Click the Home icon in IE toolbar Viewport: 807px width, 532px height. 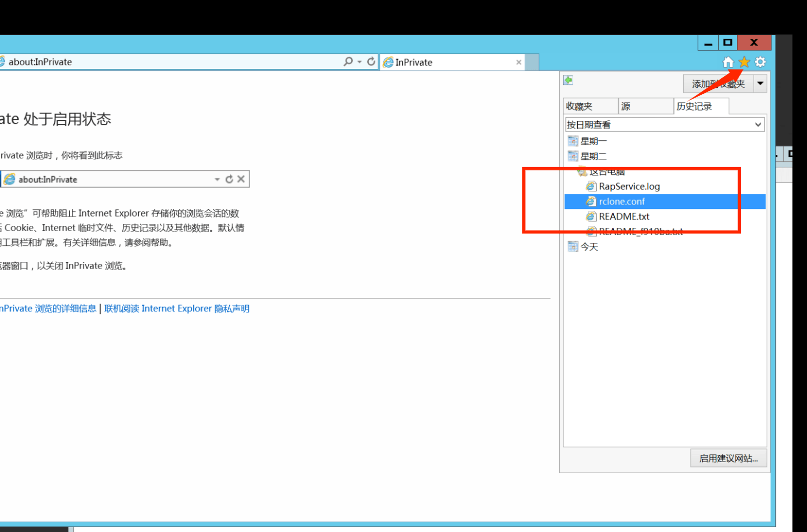coord(728,62)
